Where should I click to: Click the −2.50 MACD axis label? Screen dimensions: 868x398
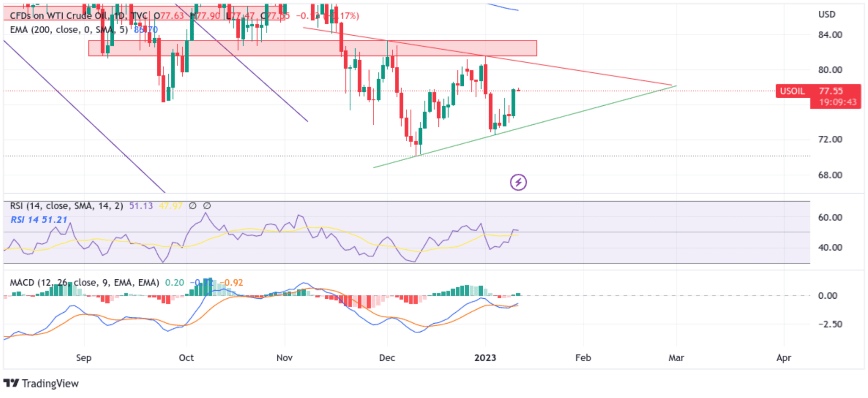click(x=830, y=324)
